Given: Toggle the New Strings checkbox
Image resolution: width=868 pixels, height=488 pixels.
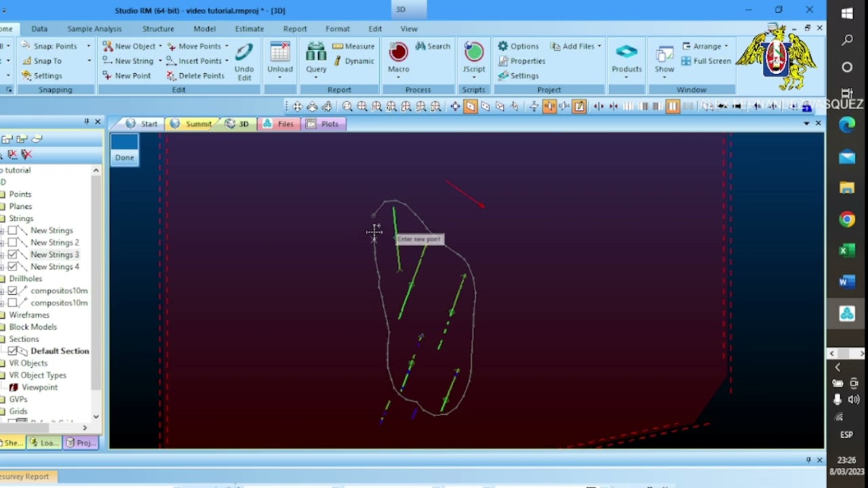Looking at the screenshot, I should coord(12,230).
